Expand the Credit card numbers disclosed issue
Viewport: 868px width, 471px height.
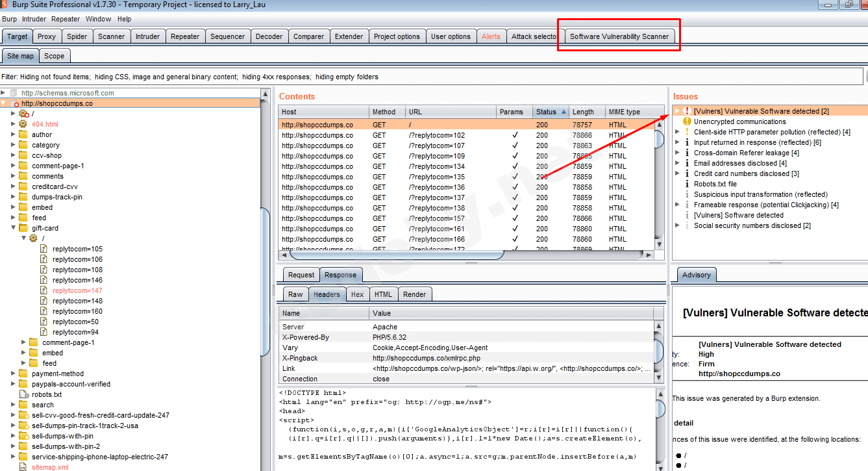677,173
